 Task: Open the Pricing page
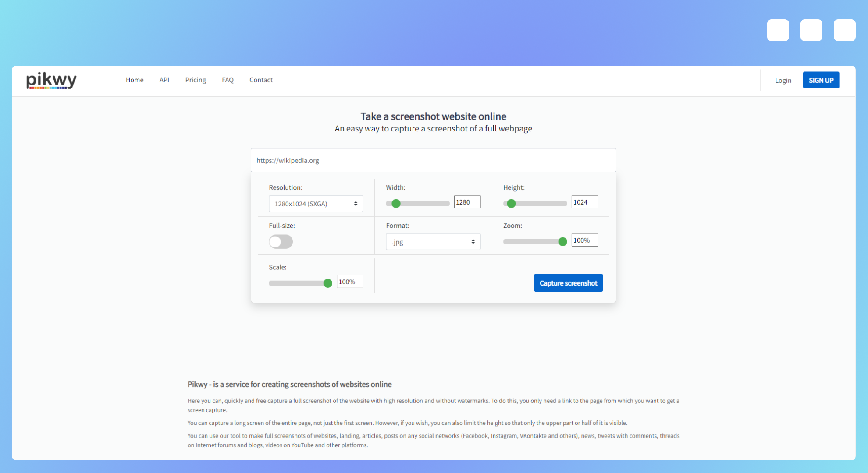(196, 80)
